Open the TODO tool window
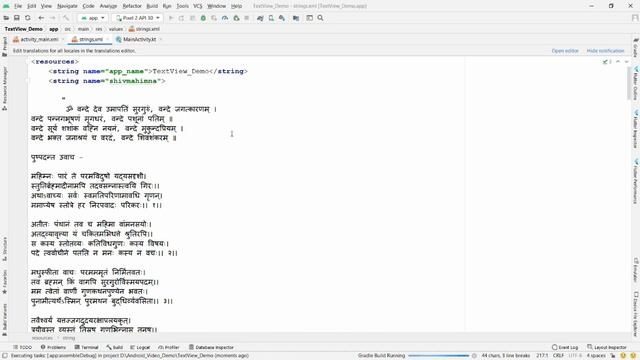 pos(22,347)
